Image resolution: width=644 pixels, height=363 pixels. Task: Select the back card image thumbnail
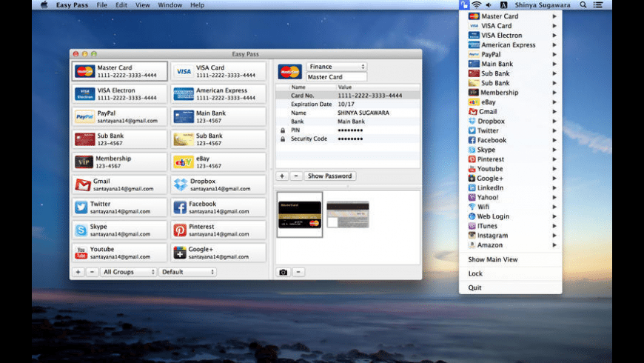pos(348,215)
